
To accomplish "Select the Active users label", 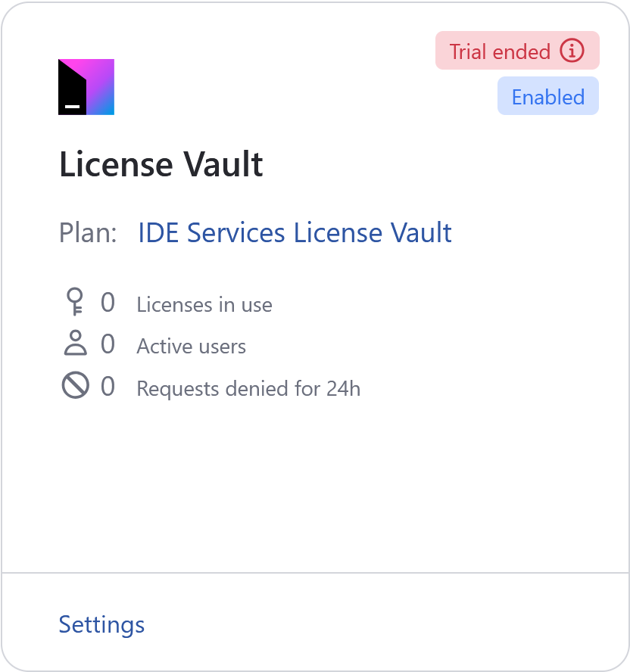I will [x=192, y=347].
